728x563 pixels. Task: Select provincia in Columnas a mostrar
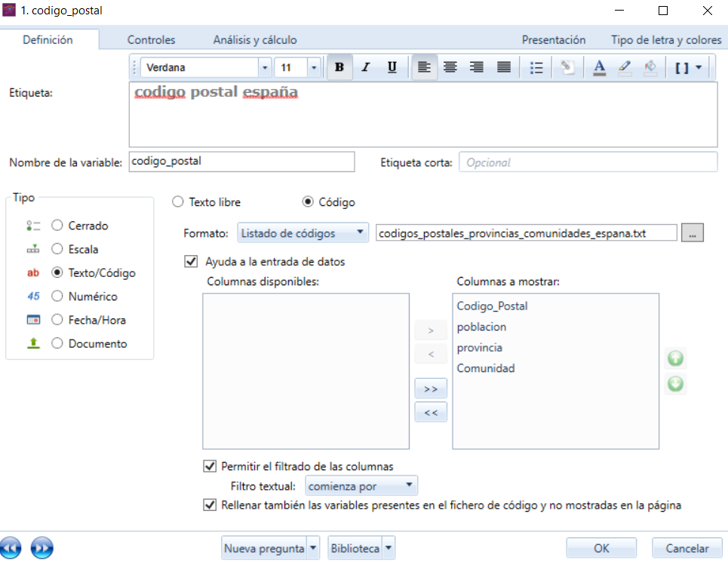point(480,348)
